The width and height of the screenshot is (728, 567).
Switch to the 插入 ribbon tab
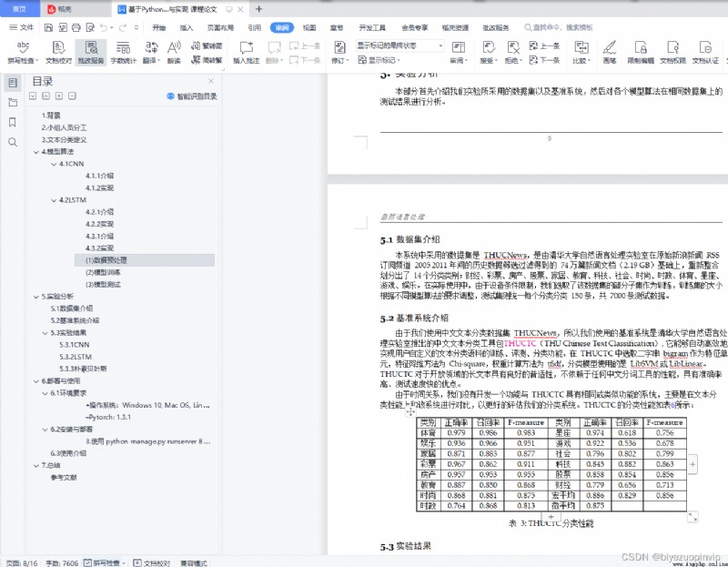[187, 28]
